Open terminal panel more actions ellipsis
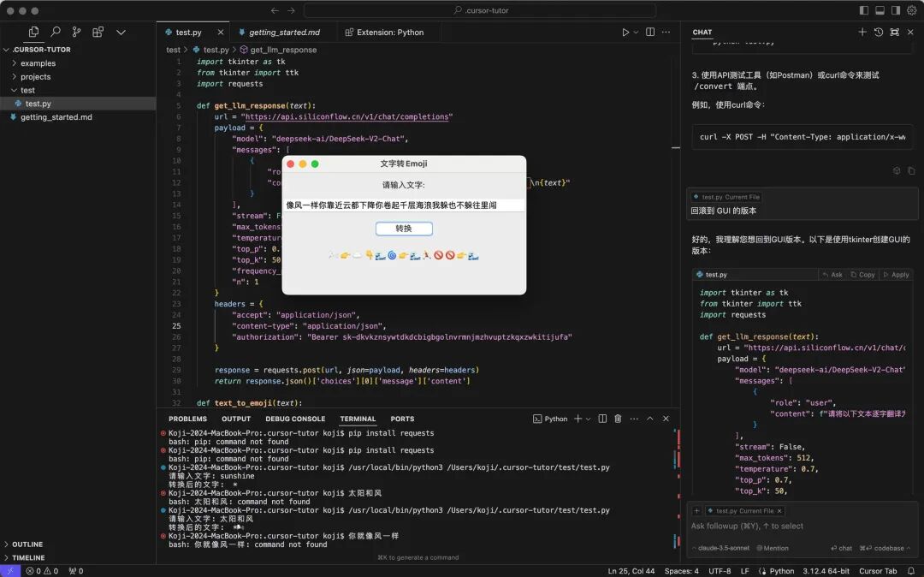The width and height of the screenshot is (924, 577). pos(634,419)
